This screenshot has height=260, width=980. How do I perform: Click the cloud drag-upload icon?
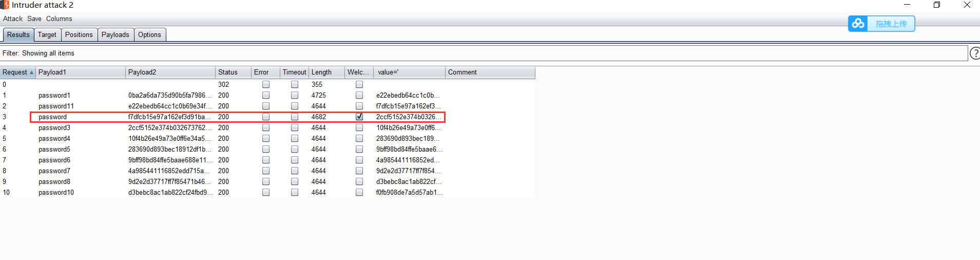pos(858,24)
